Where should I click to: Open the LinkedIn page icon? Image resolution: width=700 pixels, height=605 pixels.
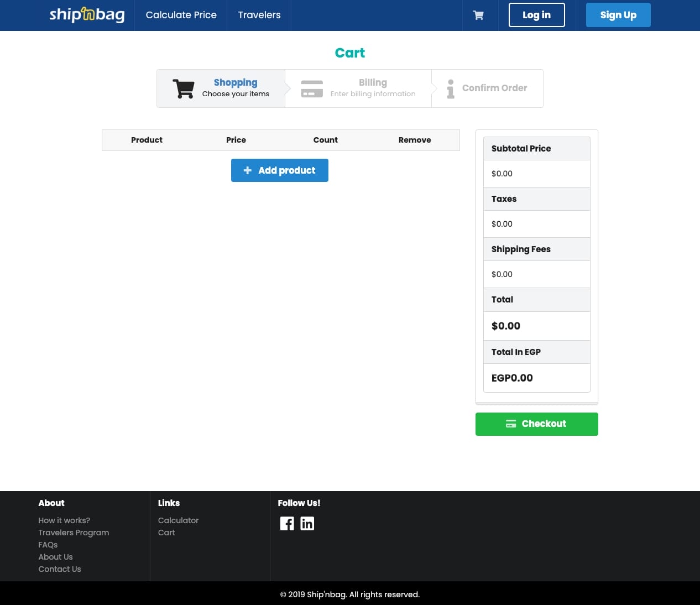tap(307, 523)
